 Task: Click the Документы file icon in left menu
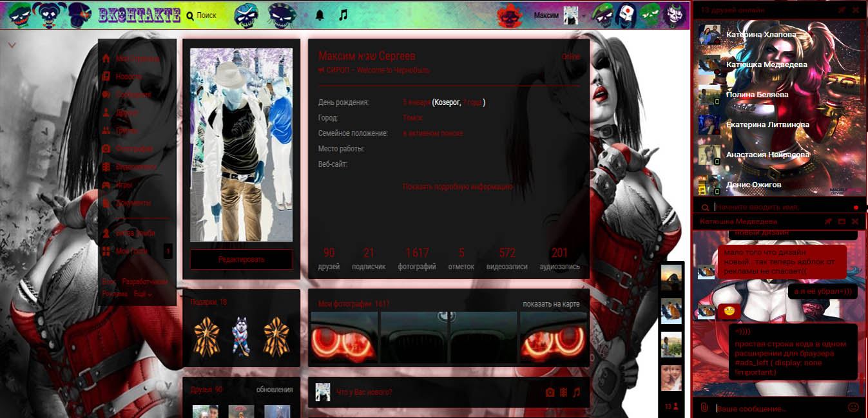(x=106, y=203)
